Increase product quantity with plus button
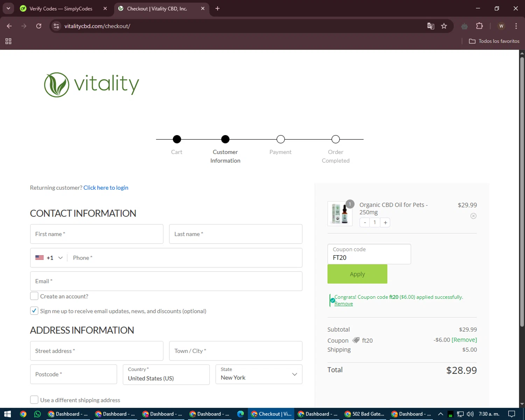Screen dimensions: 525x420 click(385, 223)
